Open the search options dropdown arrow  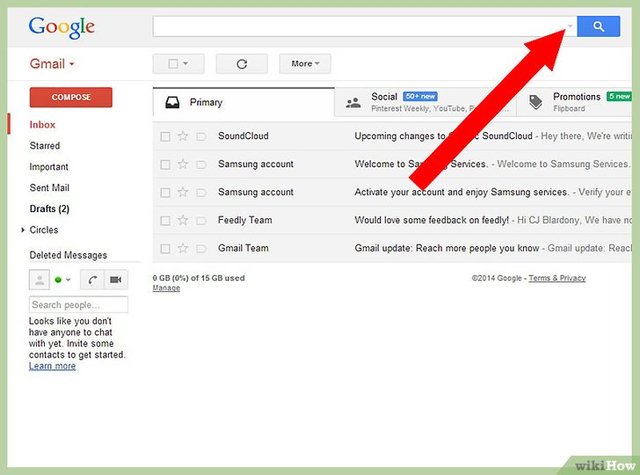coord(570,26)
